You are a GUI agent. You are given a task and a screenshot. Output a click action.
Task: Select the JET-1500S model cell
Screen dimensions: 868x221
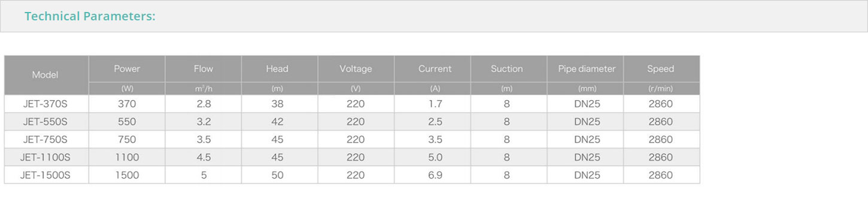pos(47,175)
